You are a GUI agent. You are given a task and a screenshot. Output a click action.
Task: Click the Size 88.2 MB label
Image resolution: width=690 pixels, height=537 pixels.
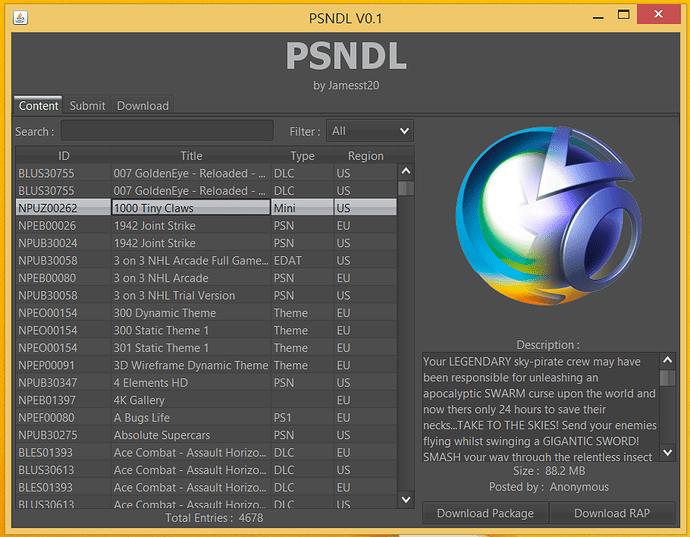[549, 471]
